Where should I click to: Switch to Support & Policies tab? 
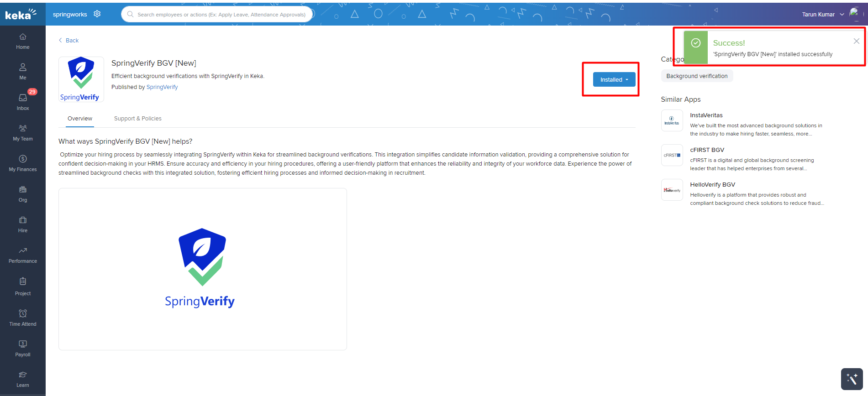coord(137,119)
